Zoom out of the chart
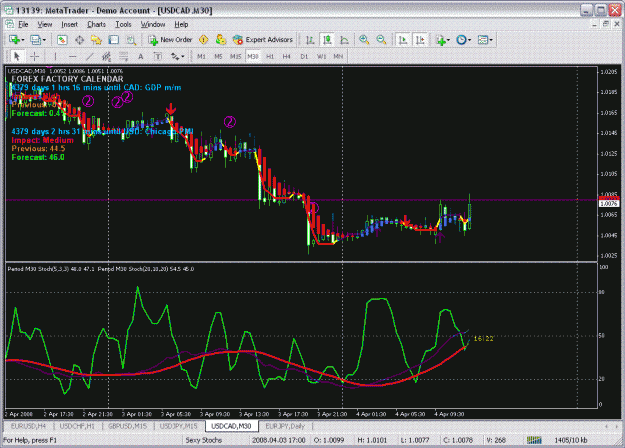Image resolution: width=625 pixels, height=448 pixels. (381, 40)
